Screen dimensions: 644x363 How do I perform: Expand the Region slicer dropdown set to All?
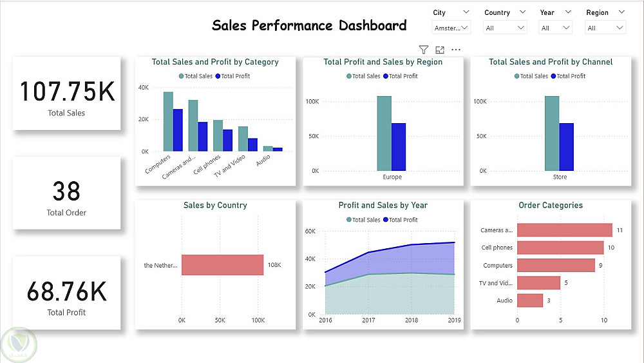(x=605, y=28)
